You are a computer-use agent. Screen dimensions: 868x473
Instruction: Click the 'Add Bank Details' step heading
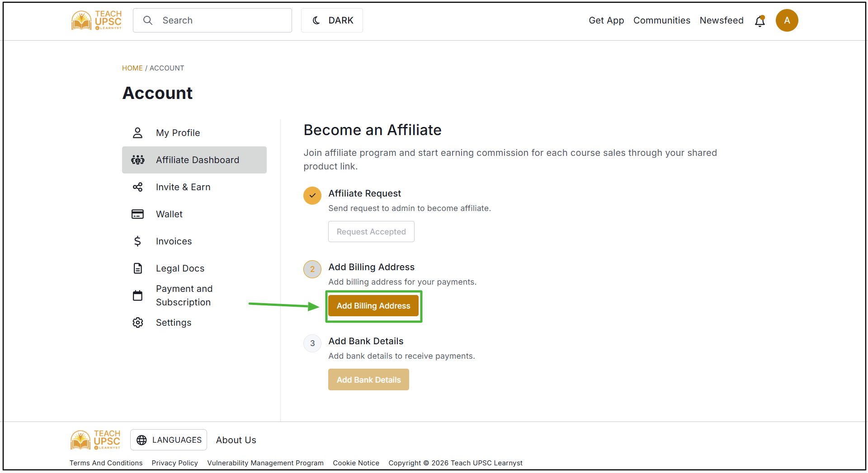[366, 341]
